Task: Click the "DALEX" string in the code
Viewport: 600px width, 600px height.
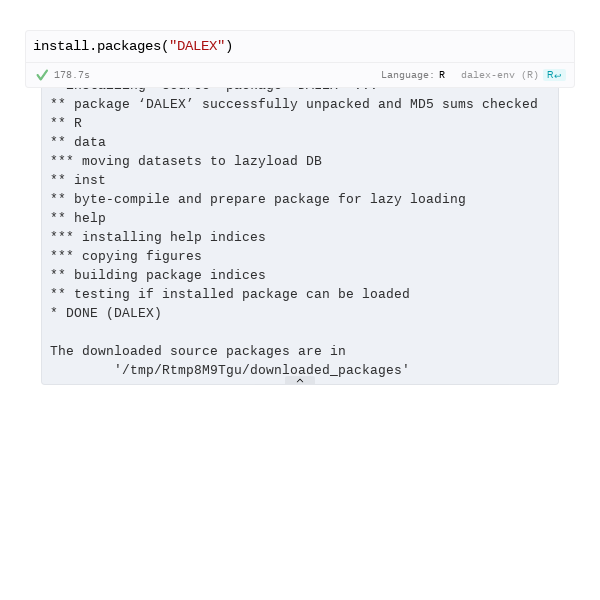Action: (x=197, y=46)
